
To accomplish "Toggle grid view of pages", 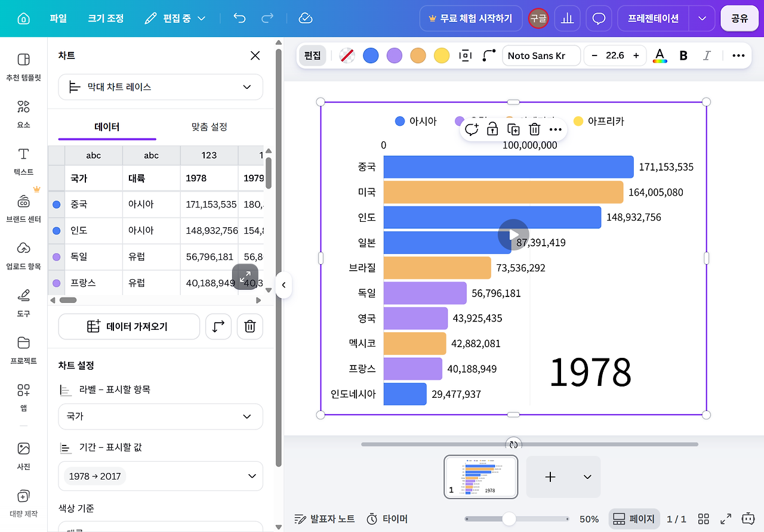I will tap(704, 519).
